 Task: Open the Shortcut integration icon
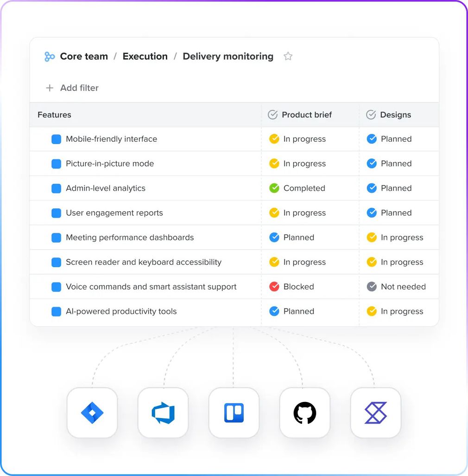tap(376, 413)
